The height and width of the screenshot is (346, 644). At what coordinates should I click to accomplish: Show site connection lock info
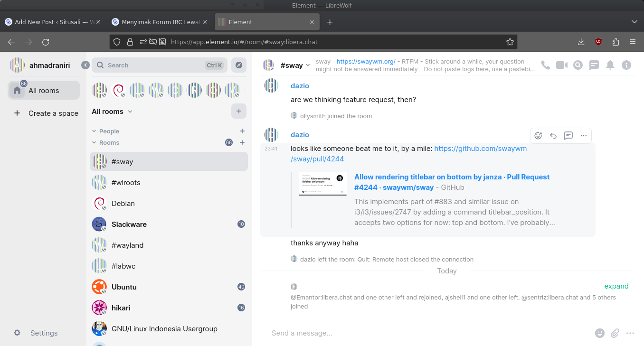point(130,42)
